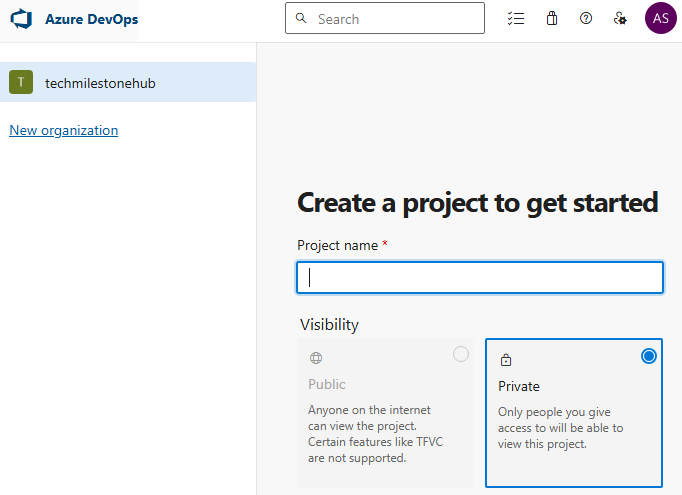
Task: Click the New organization link
Action: [x=63, y=130]
